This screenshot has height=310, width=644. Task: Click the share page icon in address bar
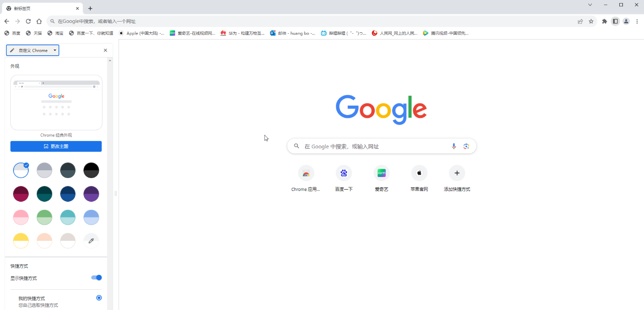click(580, 21)
